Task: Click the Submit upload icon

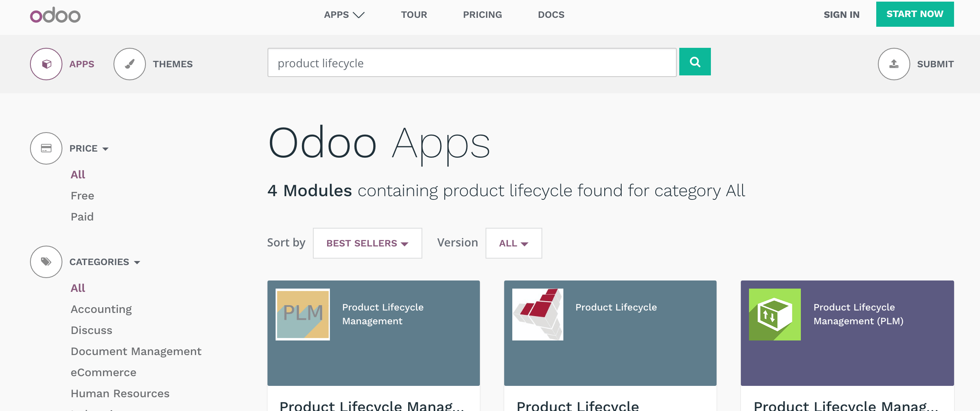Action: point(894,64)
